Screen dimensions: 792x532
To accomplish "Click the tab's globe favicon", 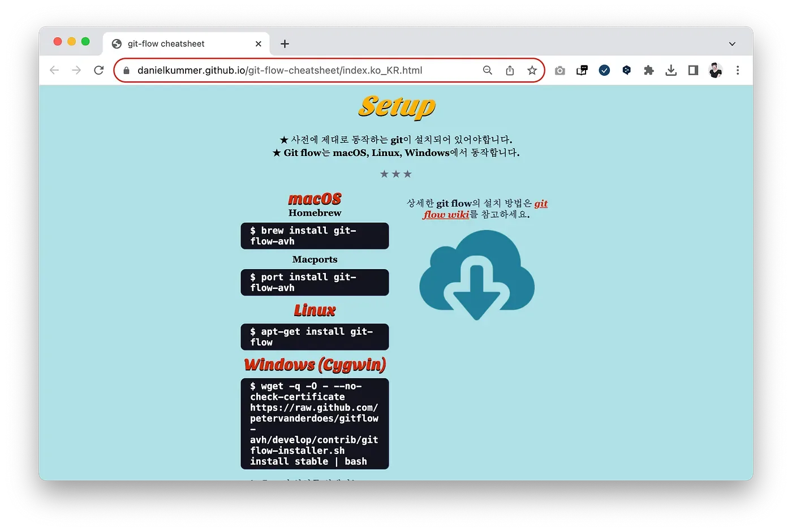I will (117, 44).
